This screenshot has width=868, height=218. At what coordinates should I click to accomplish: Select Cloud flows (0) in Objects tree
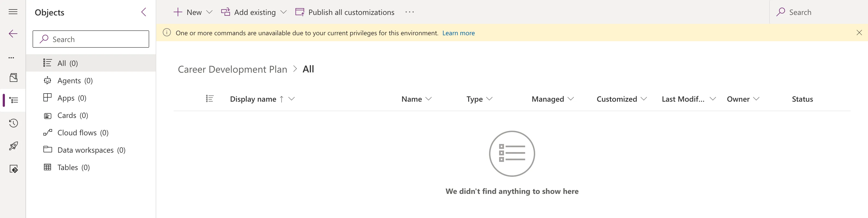click(x=91, y=132)
